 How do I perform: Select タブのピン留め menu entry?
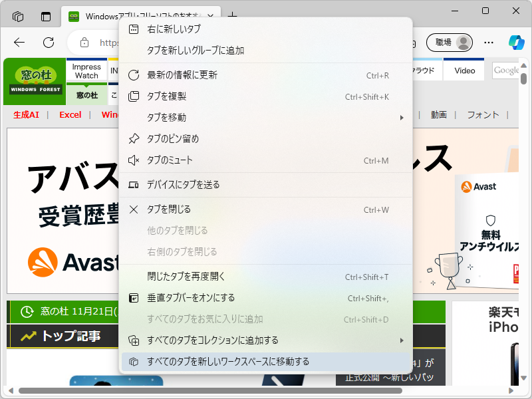(x=265, y=139)
